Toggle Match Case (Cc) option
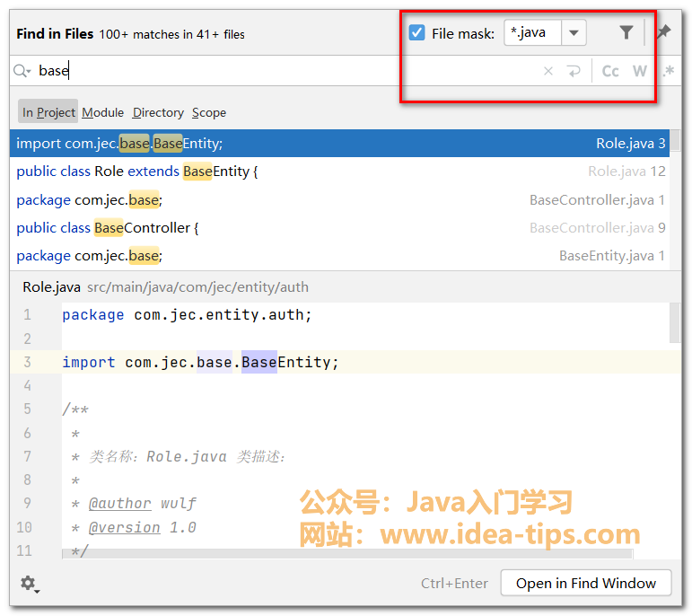 [x=610, y=71]
